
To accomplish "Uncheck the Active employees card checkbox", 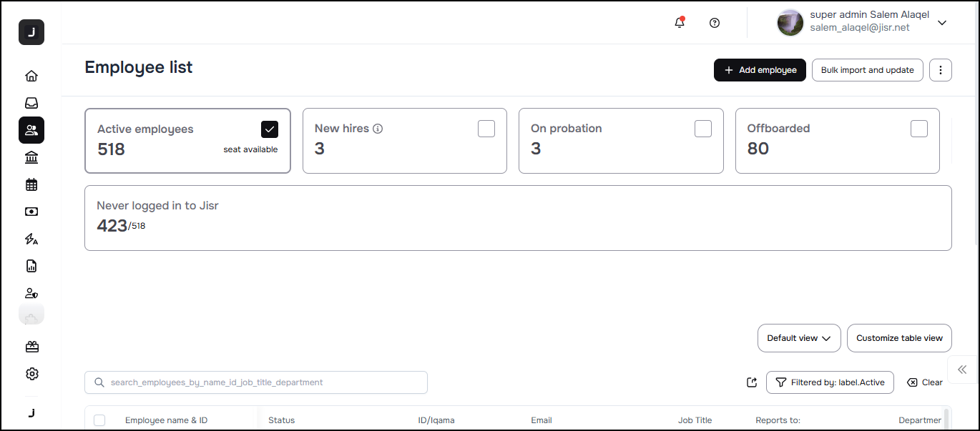I will point(270,129).
